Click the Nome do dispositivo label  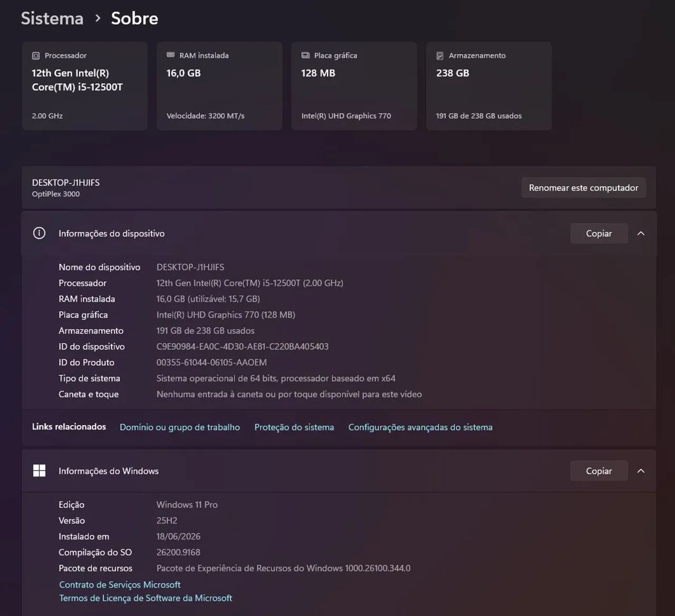(x=100, y=267)
